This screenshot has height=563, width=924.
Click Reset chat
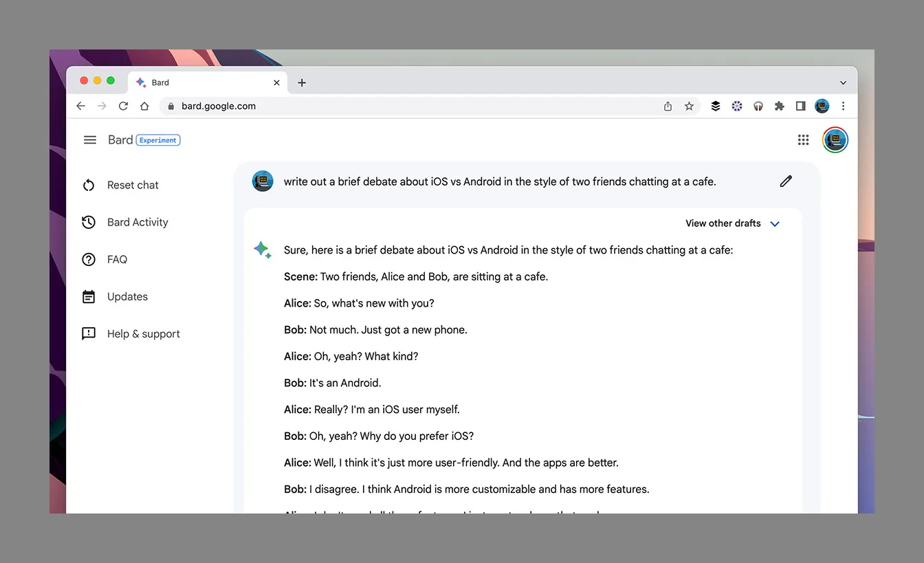[x=133, y=185]
